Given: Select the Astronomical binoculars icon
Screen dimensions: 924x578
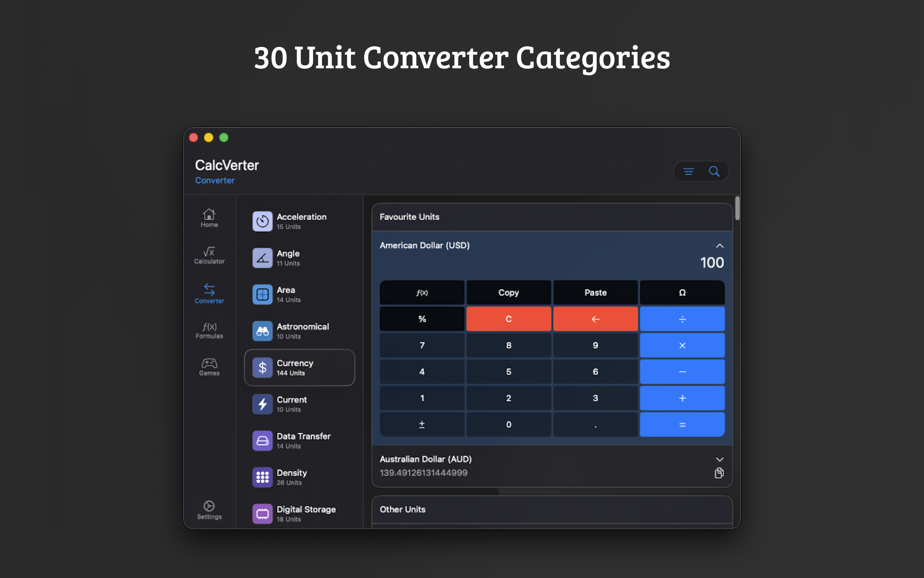Looking at the screenshot, I should coord(262,331).
